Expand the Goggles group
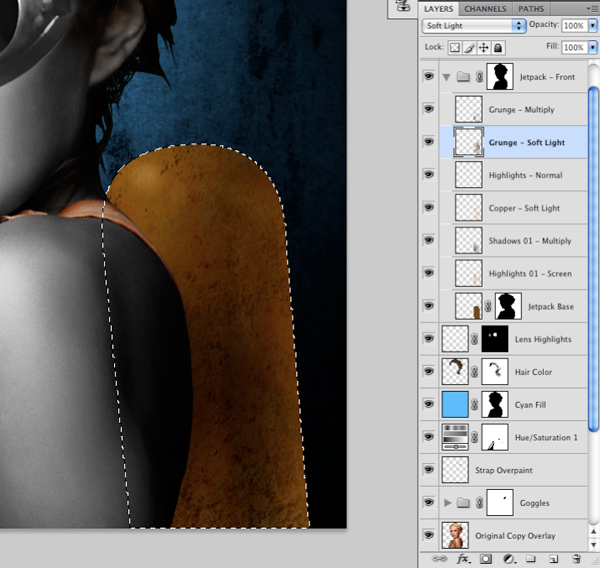This screenshot has height=568, width=600. 447,503
